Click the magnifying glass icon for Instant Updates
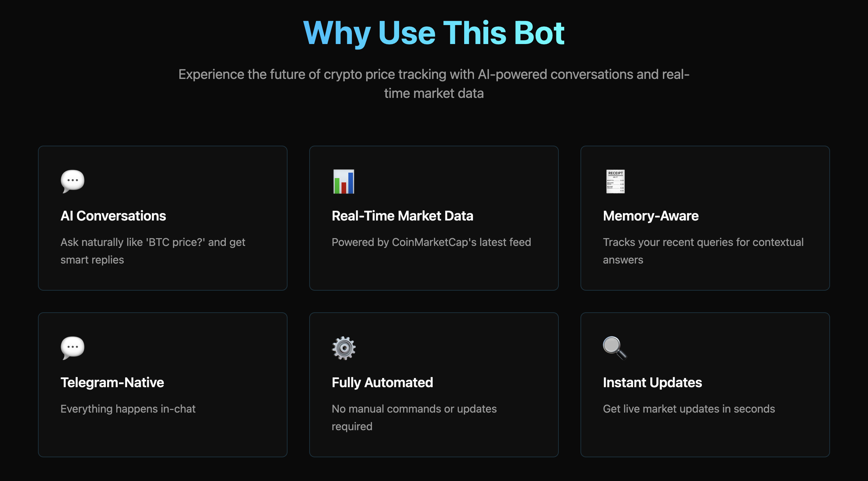868x481 pixels. pyautogui.click(x=615, y=348)
